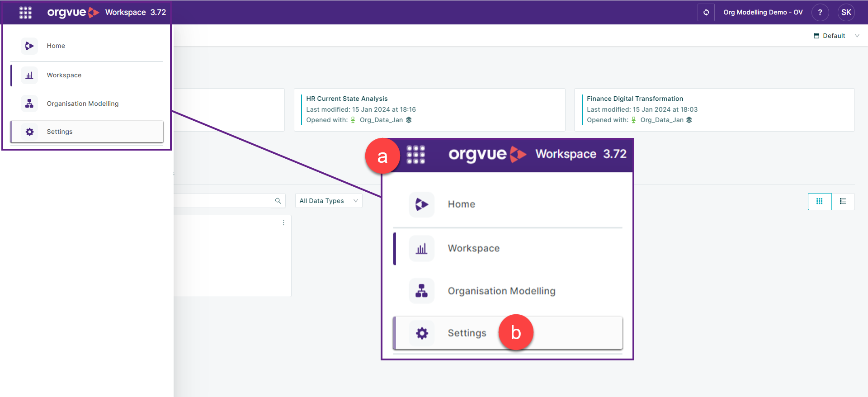Open the app launcher grid icon in top bar
Image resolution: width=868 pixels, height=397 pixels.
pyautogui.click(x=25, y=12)
